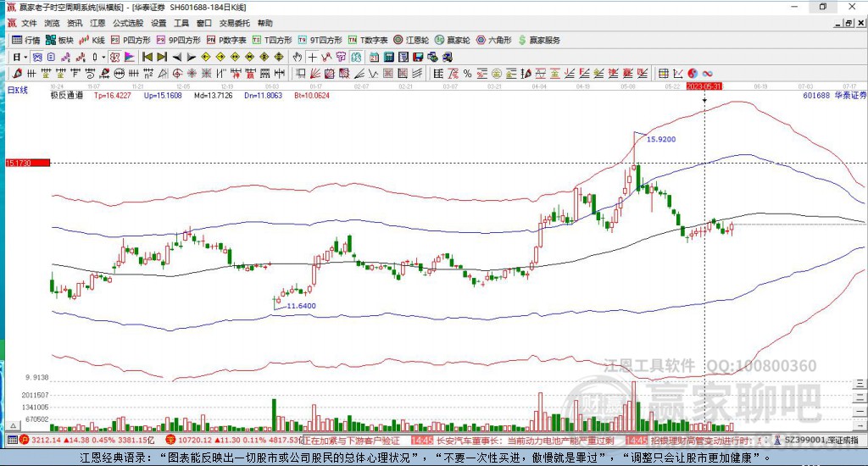
Task: Click the floppy disk save icon
Action: coord(418,57)
